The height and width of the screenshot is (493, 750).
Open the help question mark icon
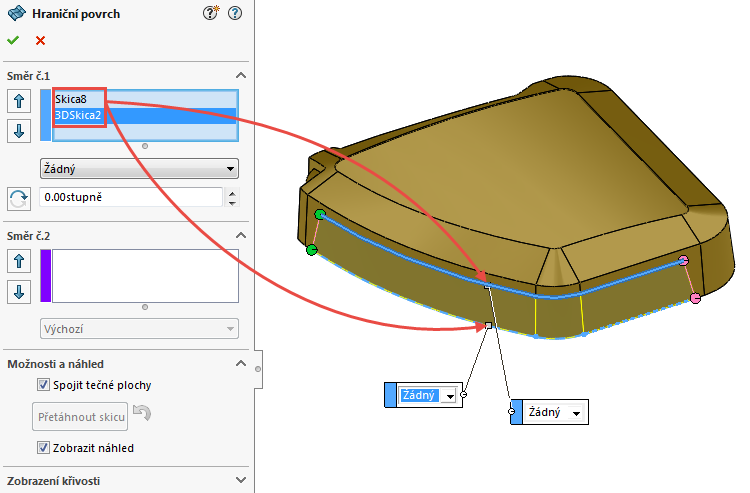235,13
